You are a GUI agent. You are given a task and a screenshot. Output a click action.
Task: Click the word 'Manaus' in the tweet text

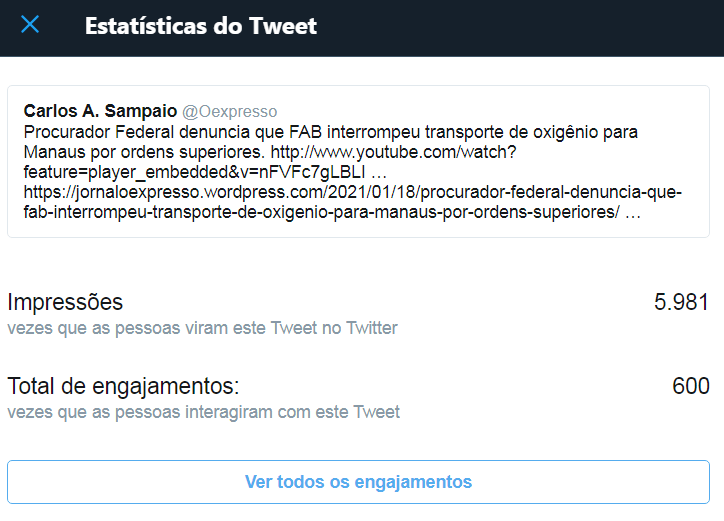coord(51,152)
